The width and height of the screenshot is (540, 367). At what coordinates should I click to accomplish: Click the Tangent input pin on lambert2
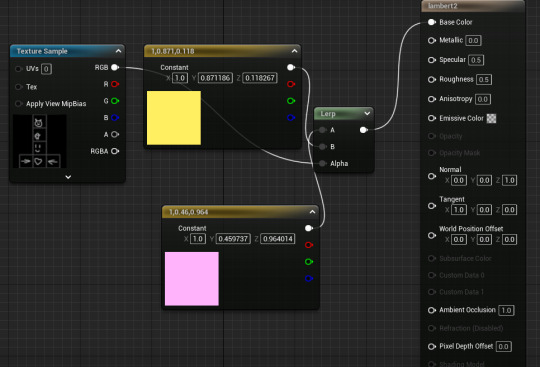click(432, 206)
